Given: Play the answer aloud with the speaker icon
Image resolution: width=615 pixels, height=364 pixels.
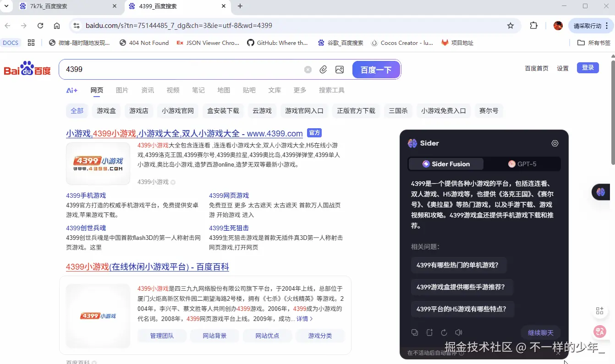Looking at the screenshot, I should (458, 332).
